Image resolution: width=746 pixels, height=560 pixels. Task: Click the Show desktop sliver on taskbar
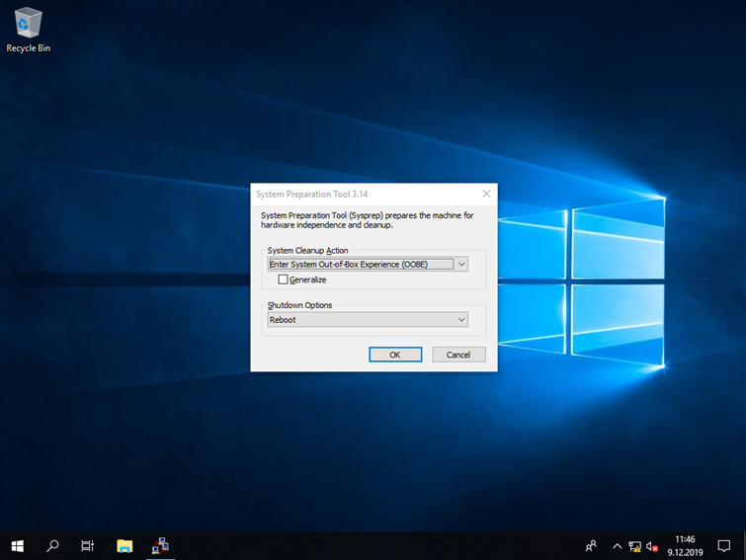click(x=744, y=546)
